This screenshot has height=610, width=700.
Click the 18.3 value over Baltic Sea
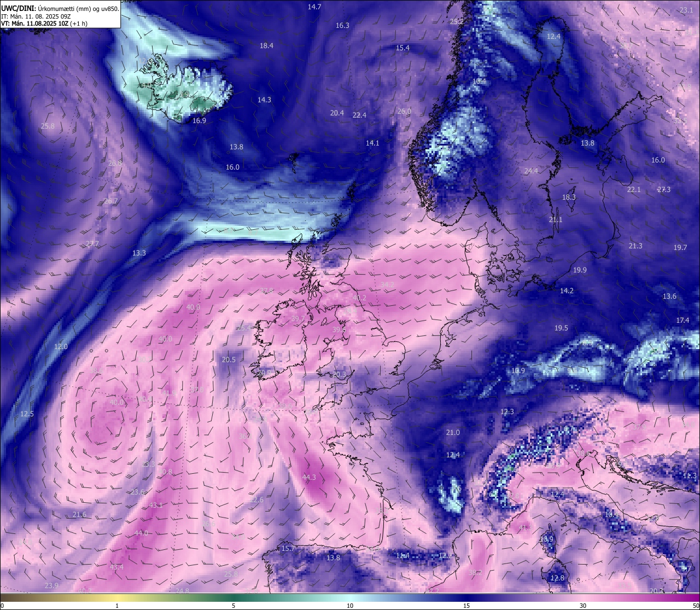(569, 197)
